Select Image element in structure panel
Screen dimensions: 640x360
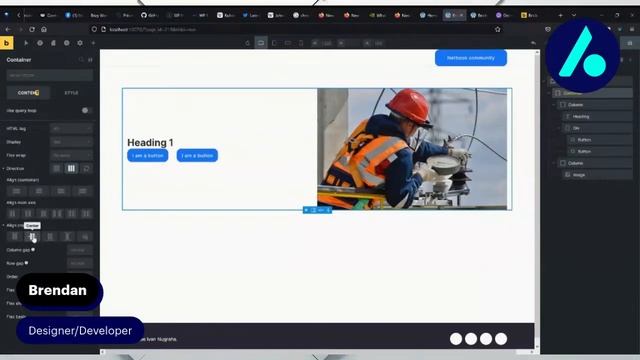(x=598, y=175)
